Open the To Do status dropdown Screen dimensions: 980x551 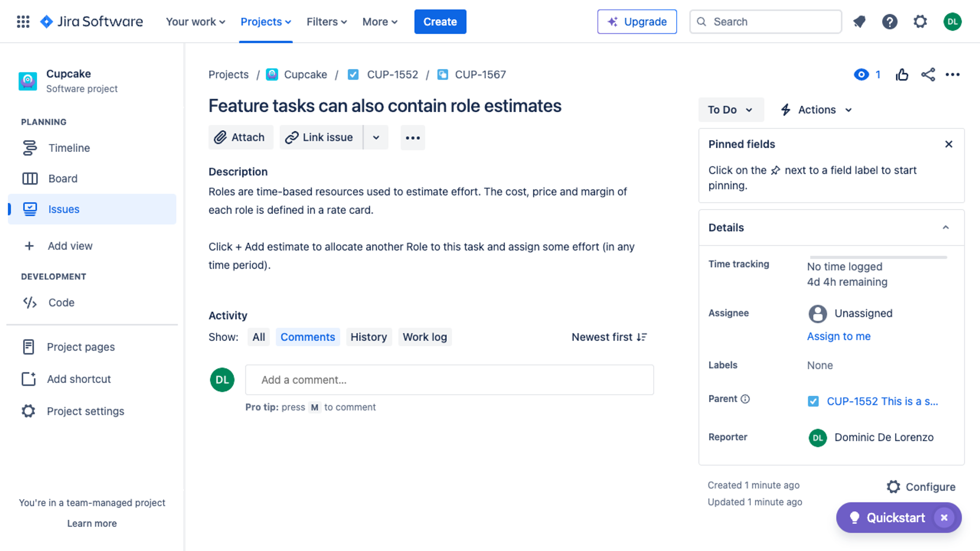click(731, 110)
